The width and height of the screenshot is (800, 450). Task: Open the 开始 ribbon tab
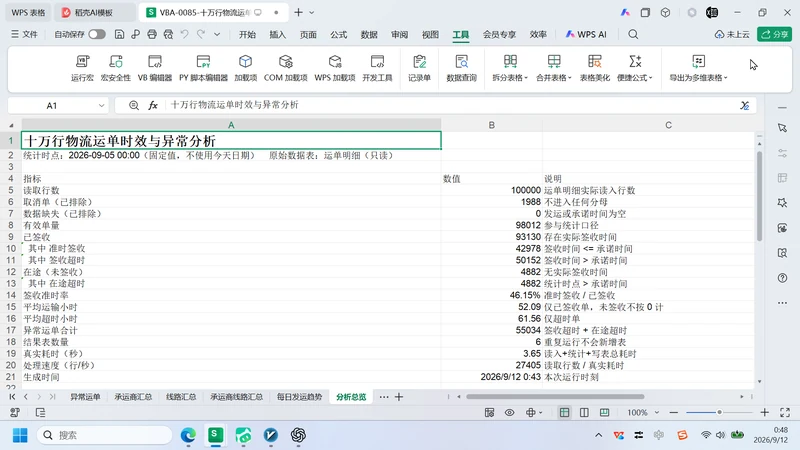pos(247,34)
